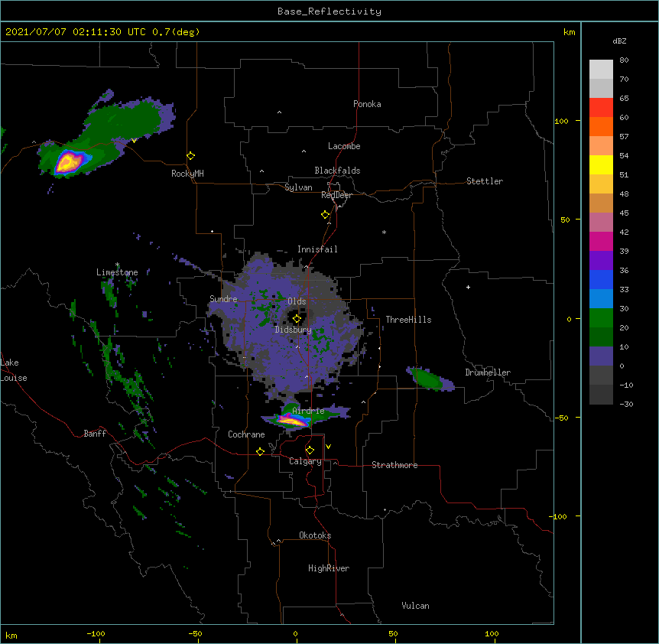This screenshot has width=659, height=644.
Task: Pick the orange 57-60 dBZ legend swatch
Action: (x=601, y=126)
